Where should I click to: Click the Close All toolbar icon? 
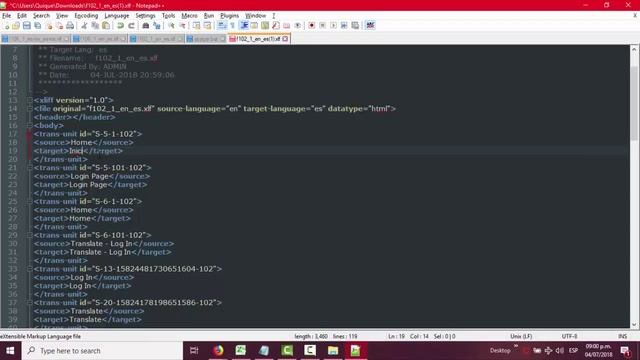(59, 25)
